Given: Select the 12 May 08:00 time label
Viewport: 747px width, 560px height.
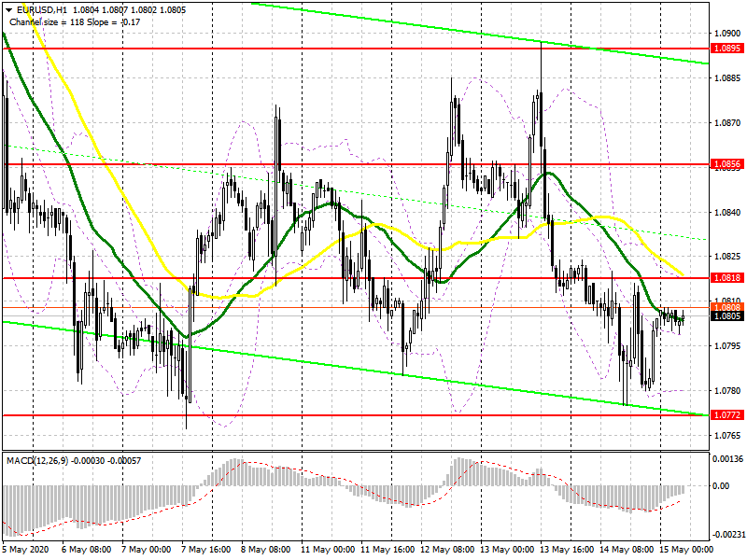Looking at the screenshot, I should (447, 550).
